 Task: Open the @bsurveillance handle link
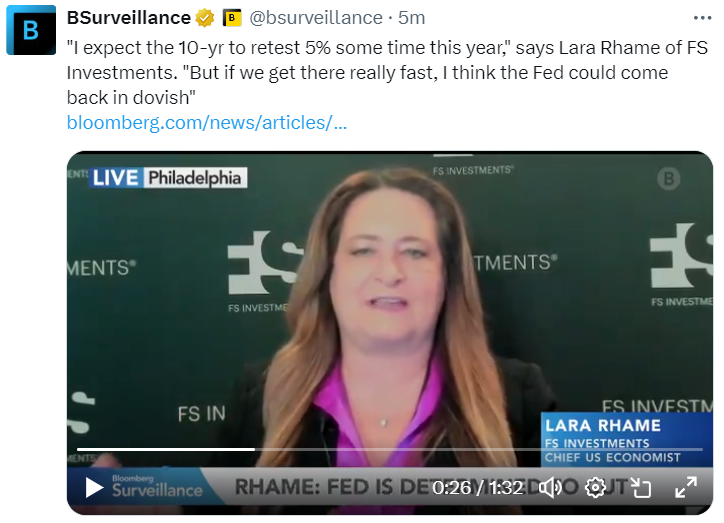[316, 18]
